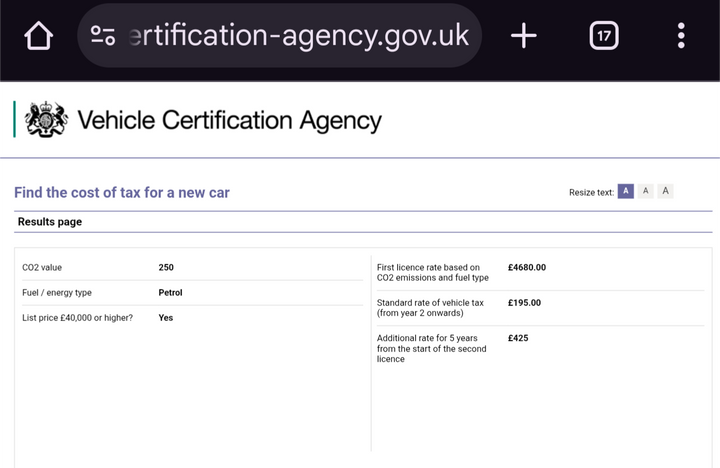Click the additional rate £425 value

click(x=518, y=338)
